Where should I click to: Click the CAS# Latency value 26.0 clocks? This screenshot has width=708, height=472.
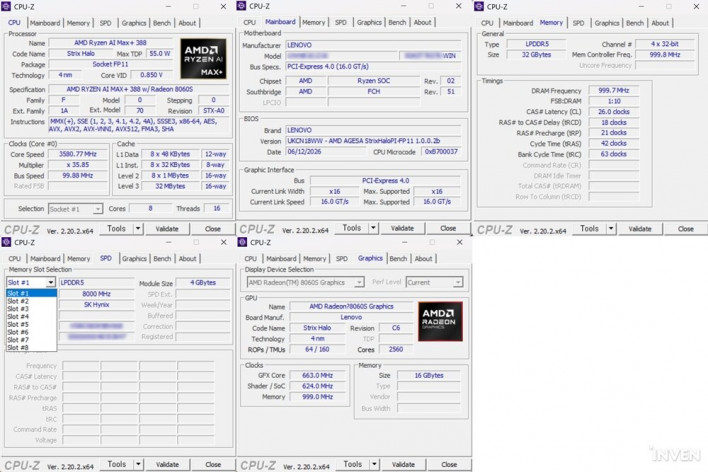click(x=614, y=112)
